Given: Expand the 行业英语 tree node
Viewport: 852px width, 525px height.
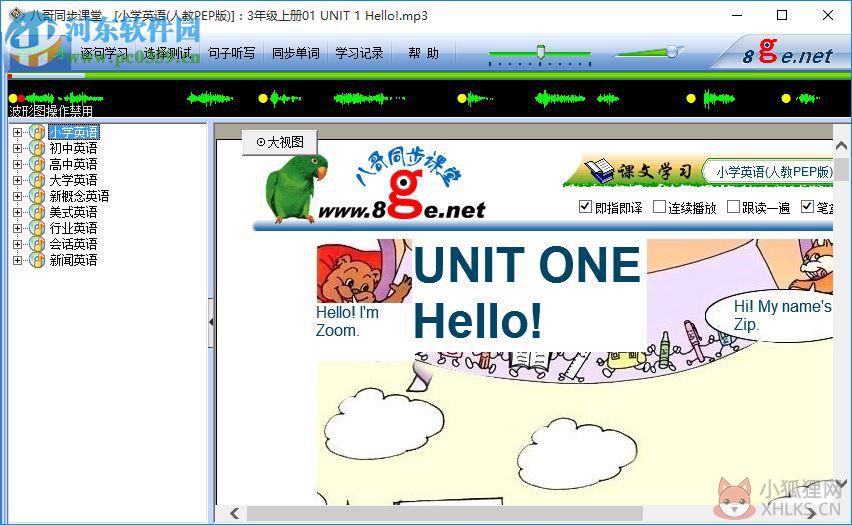Looking at the screenshot, I should coord(17,228).
